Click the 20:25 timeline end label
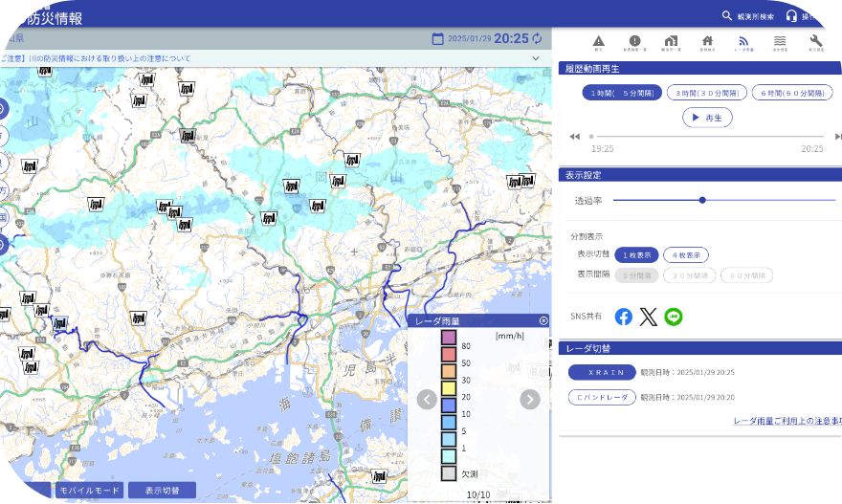 pos(812,149)
